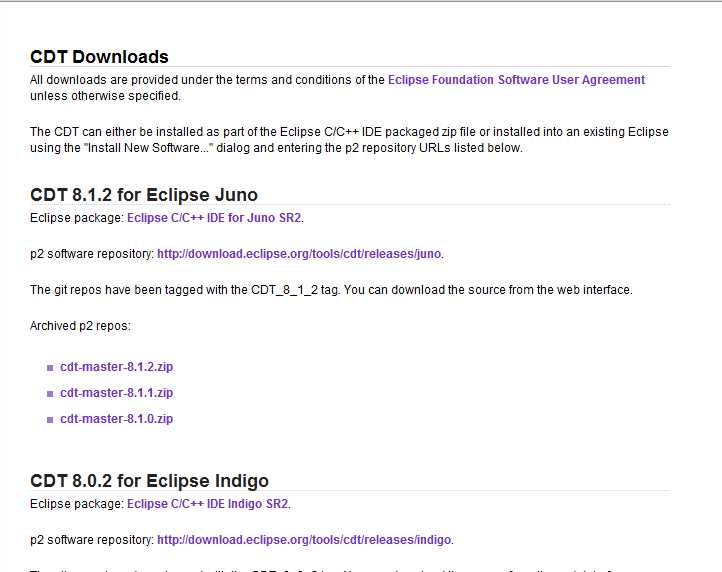Open the Juno p2 repository URL
The image size is (722, 572).
click(299, 254)
